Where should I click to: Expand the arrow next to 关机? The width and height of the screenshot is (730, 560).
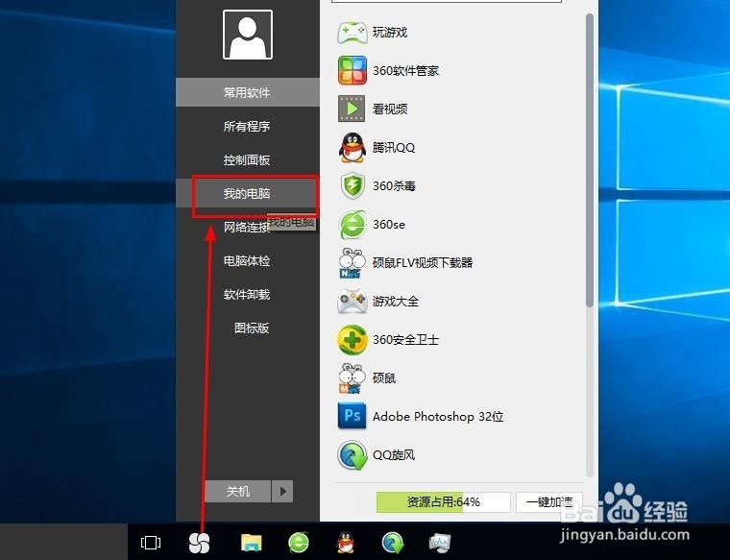[282, 491]
